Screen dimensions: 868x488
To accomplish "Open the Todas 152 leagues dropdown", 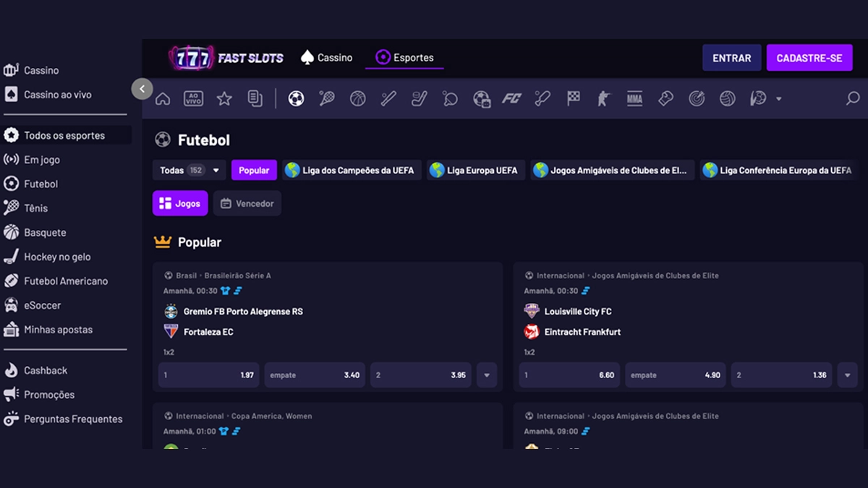I will [189, 171].
